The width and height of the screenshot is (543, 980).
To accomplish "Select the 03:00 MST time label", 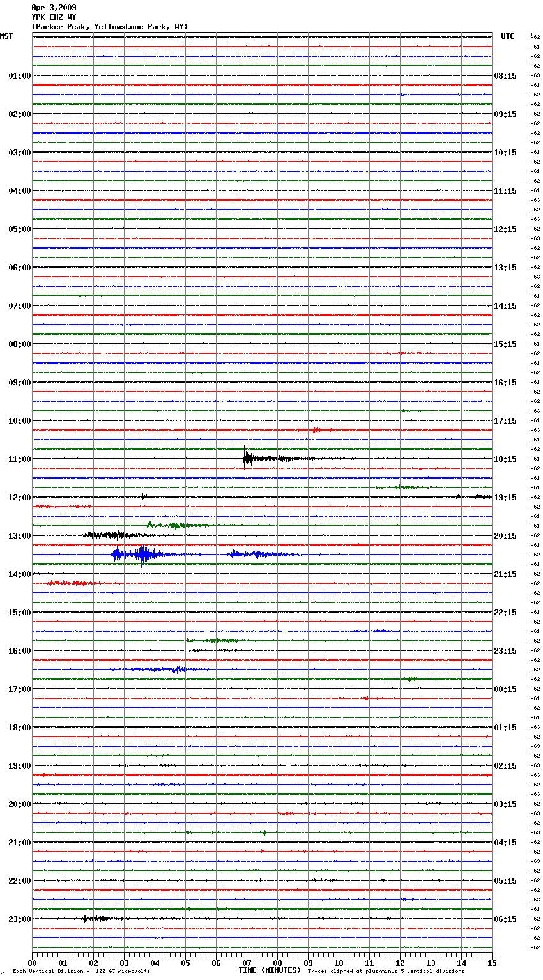I will pyautogui.click(x=20, y=153).
